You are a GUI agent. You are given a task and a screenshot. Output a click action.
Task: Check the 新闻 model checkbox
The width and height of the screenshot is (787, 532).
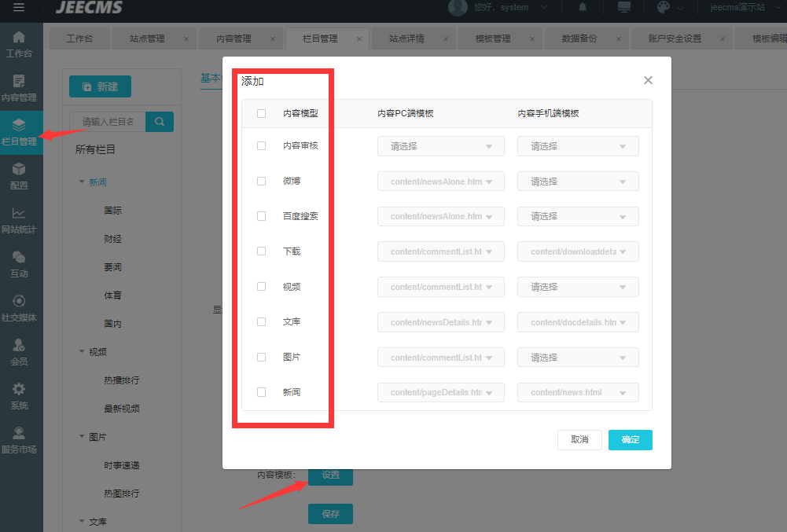tap(262, 392)
